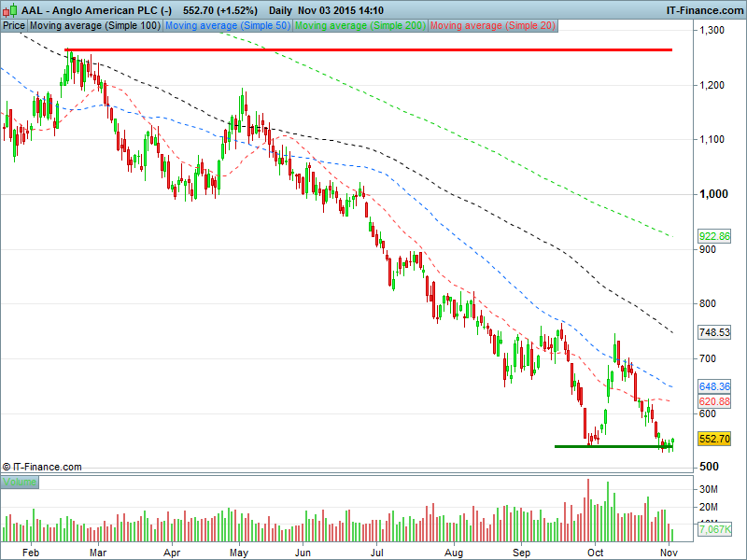747x560 pixels.
Task: Click the © IT-Finance.com copyright text
Action: [42, 467]
